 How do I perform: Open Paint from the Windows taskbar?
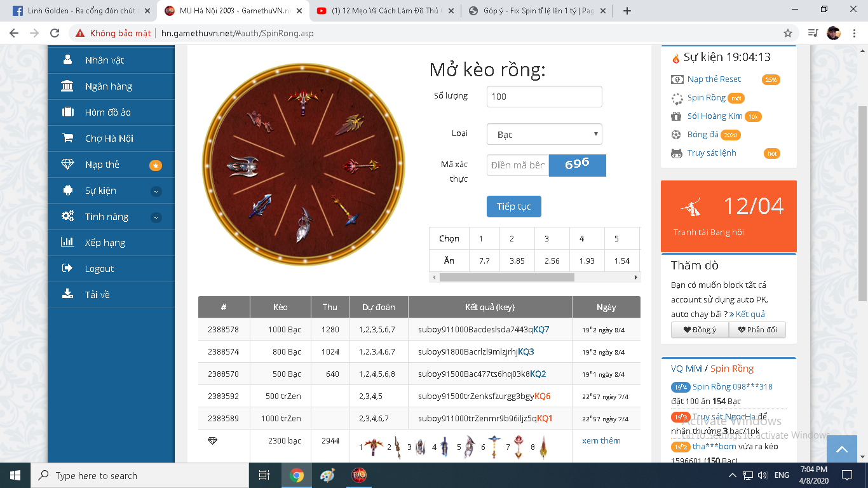[327, 475]
